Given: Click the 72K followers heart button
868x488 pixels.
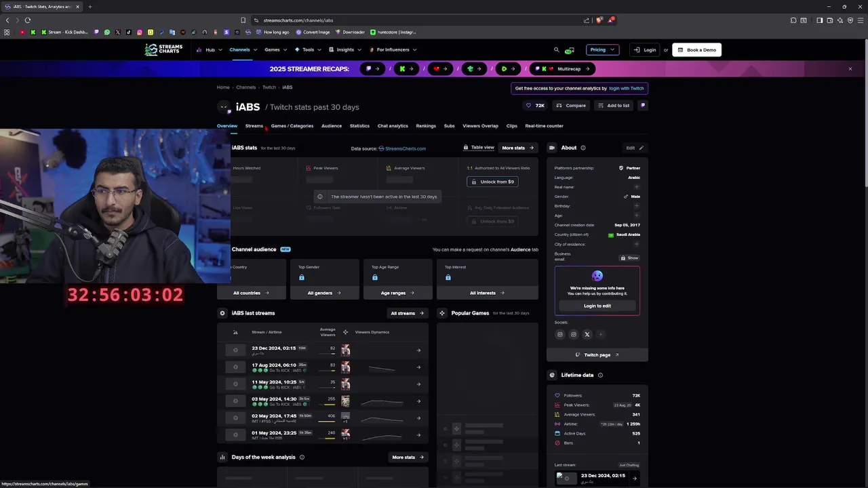Looking at the screenshot, I should (535, 106).
